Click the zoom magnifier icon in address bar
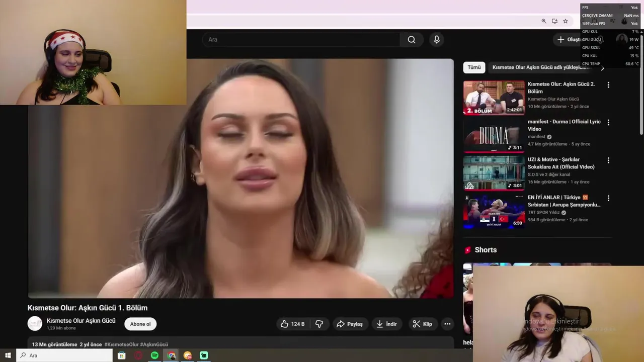This screenshot has height=362, width=644. point(544,21)
